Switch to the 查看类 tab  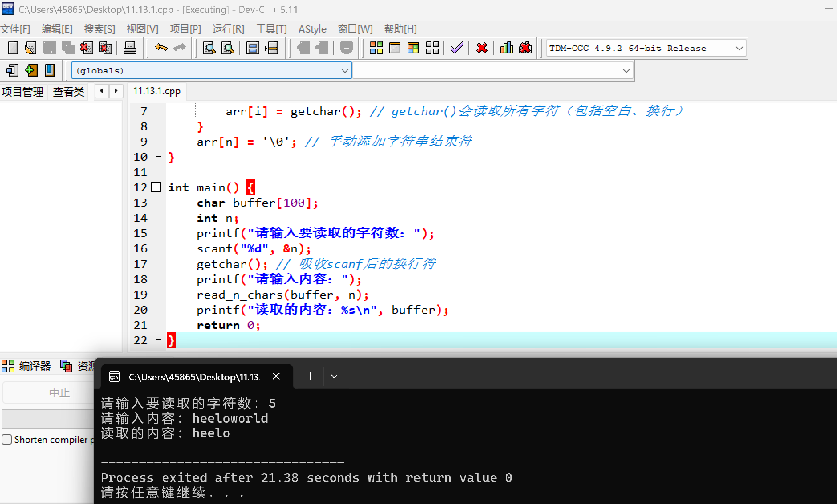coord(69,92)
